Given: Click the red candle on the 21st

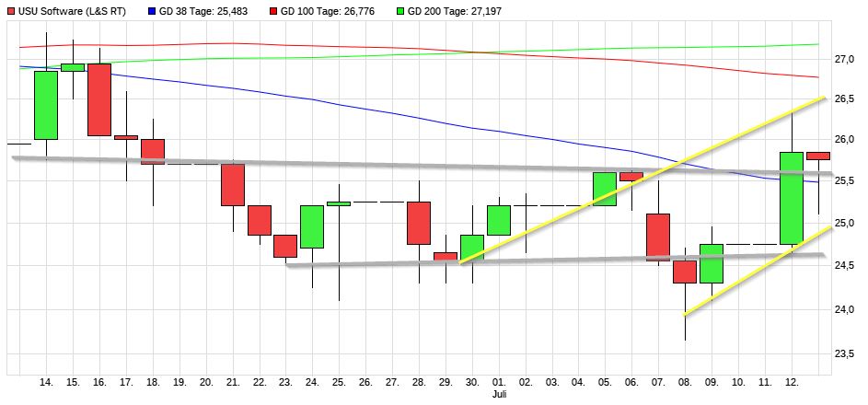Looking at the screenshot, I should [x=233, y=185].
